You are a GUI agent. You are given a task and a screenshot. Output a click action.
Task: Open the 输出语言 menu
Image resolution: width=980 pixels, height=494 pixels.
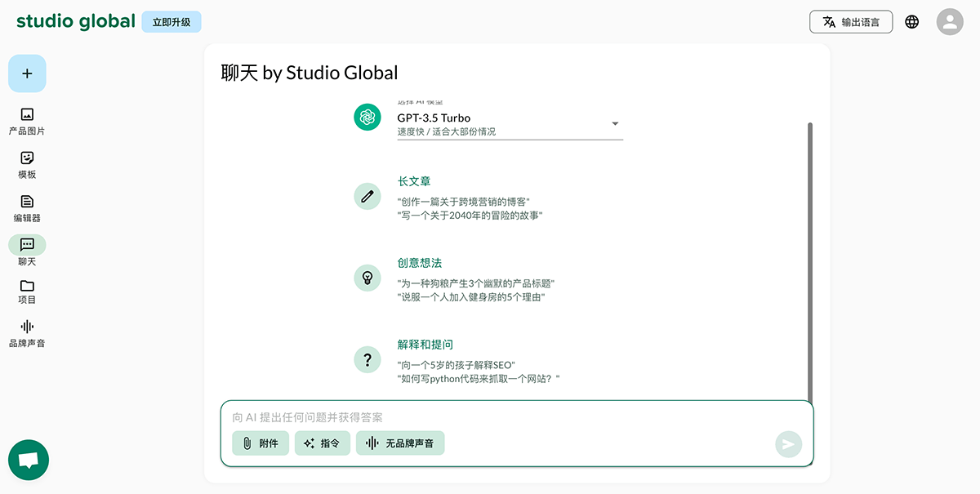[x=851, y=22]
